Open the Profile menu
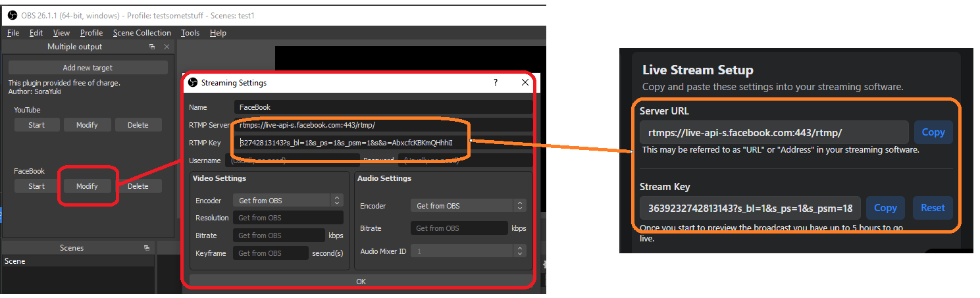 (x=91, y=33)
